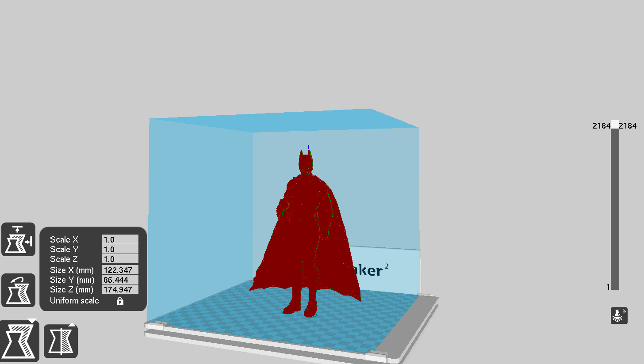Viewport: 644px width, 364px height.
Task: Edit the Size Z (mm) value
Action: coord(119,290)
